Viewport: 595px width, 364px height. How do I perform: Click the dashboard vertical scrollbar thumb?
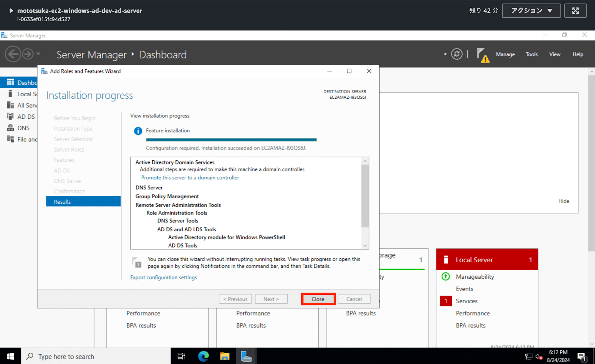click(591, 163)
